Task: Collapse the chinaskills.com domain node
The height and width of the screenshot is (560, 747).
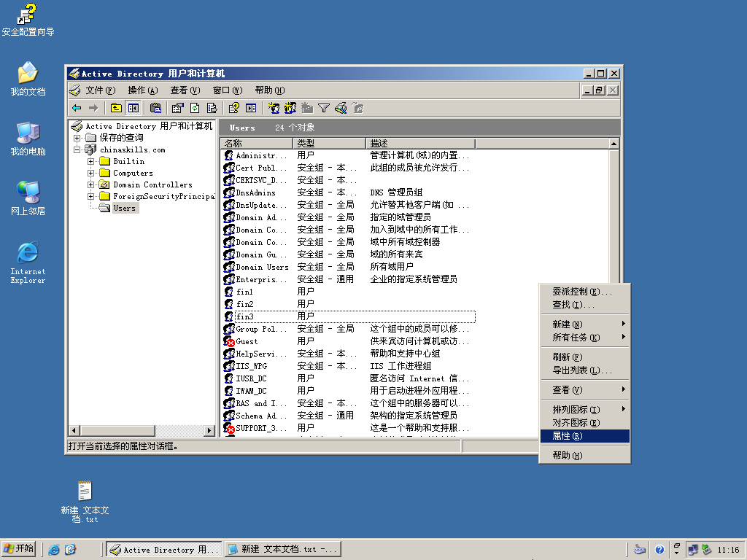Action: pyautogui.click(x=77, y=149)
